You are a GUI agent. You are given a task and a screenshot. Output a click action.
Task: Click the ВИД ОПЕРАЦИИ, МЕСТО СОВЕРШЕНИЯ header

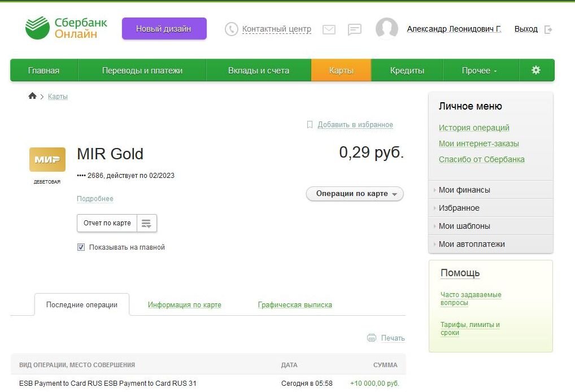[77, 365]
